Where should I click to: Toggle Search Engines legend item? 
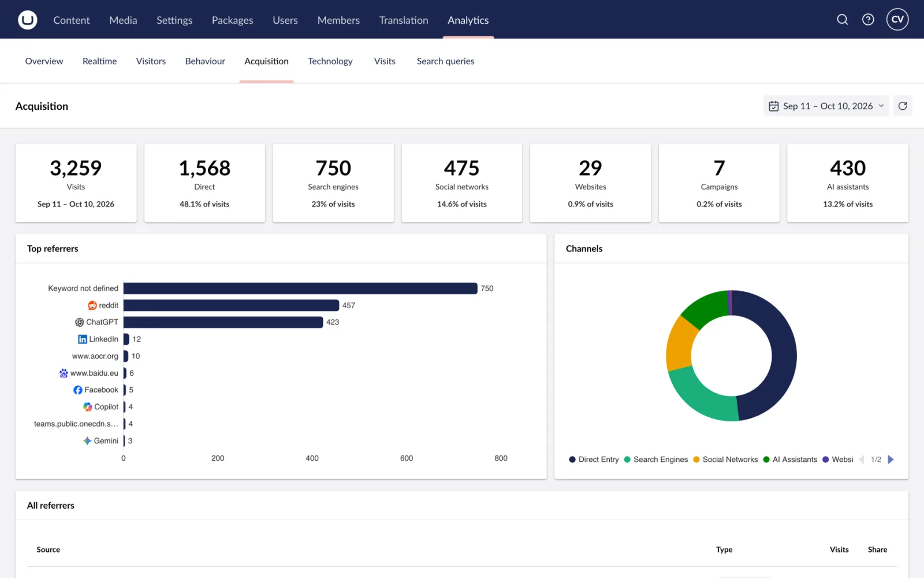(x=656, y=460)
